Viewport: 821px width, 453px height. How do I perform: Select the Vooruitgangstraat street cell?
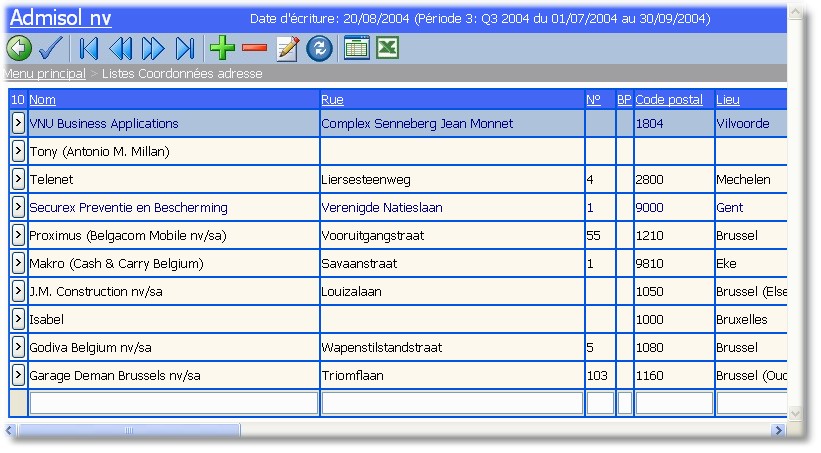pyautogui.click(x=452, y=236)
